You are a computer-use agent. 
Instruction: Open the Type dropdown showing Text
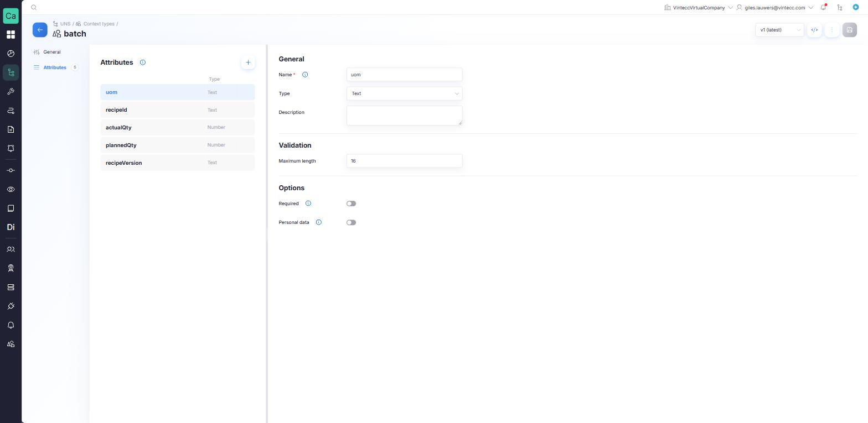404,93
